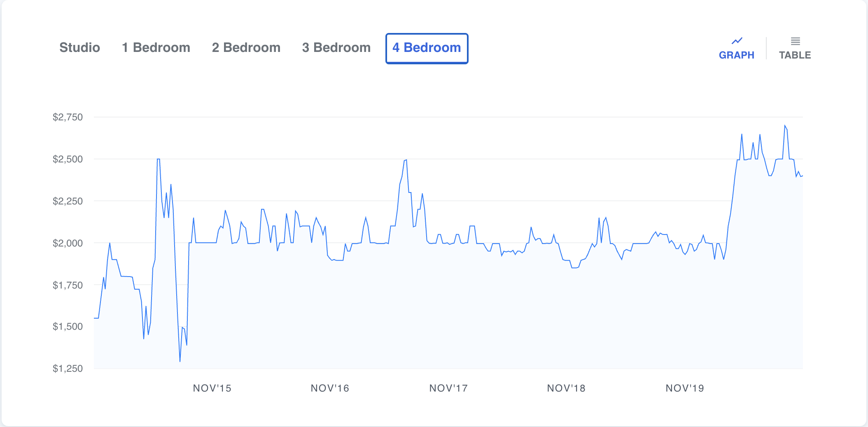Open the 2 Bedroom tab
This screenshot has height=427, width=868.
(x=246, y=48)
